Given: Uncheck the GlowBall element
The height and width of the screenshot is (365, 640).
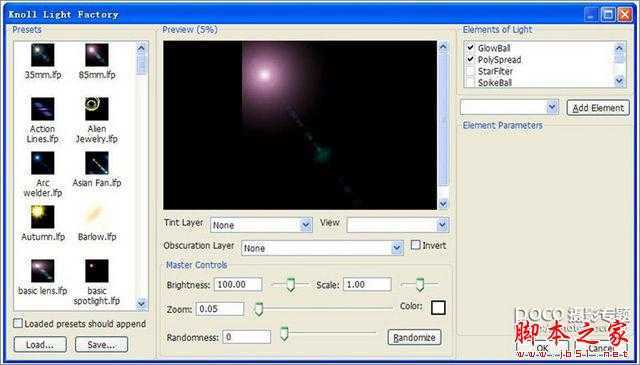Looking at the screenshot, I should [471, 48].
